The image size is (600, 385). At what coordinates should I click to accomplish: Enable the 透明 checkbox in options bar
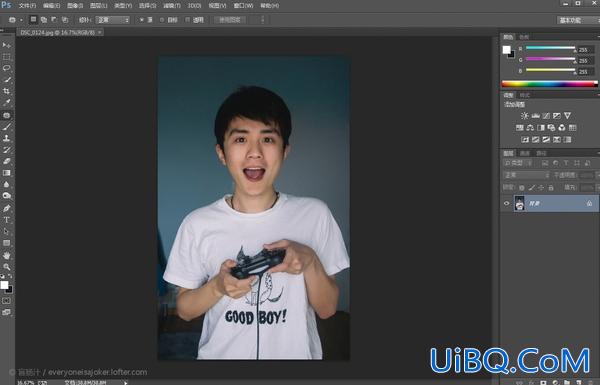click(x=188, y=20)
